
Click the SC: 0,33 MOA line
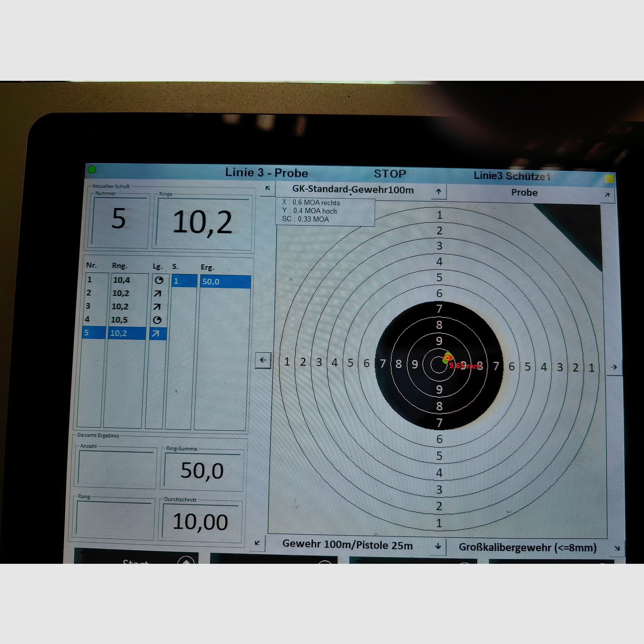(x=305, y=219)
